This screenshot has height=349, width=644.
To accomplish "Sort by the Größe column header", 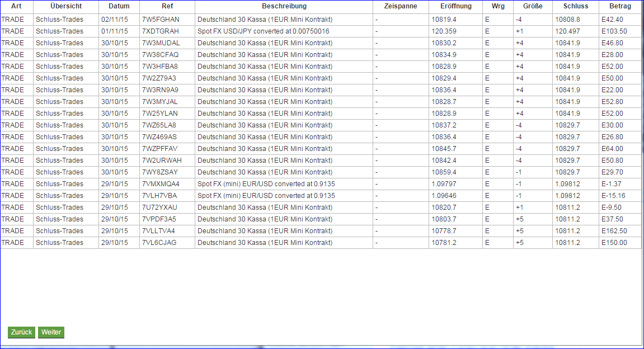I will coord(532,7).
